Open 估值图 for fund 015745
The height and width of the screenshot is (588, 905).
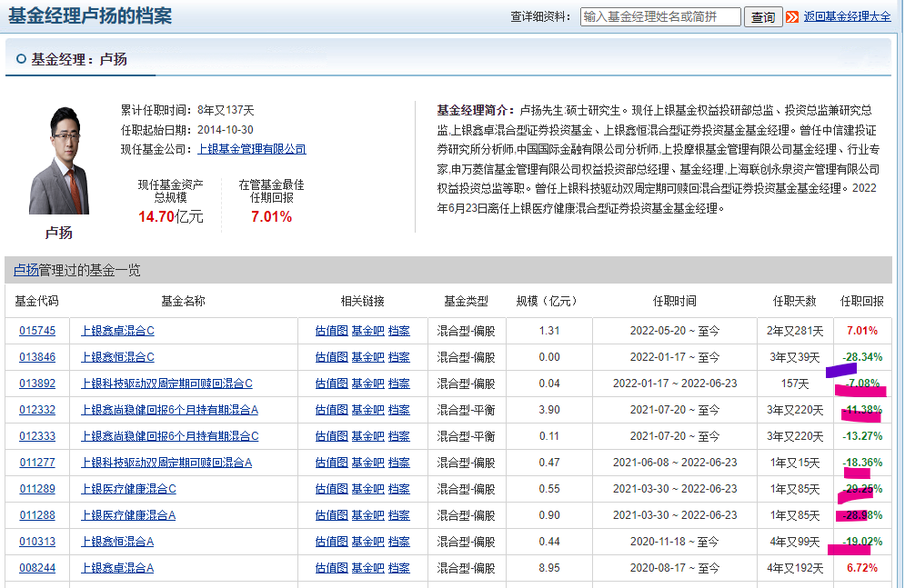pos(332,331)
